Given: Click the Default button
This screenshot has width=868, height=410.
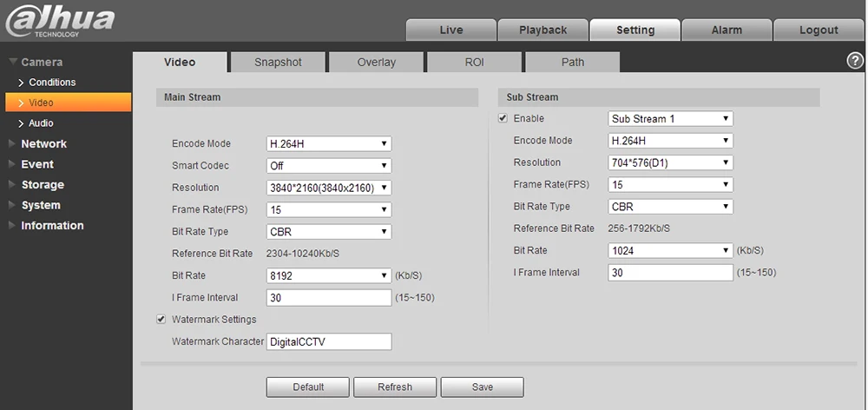Looking at the screenshot, I should point(308,387).
